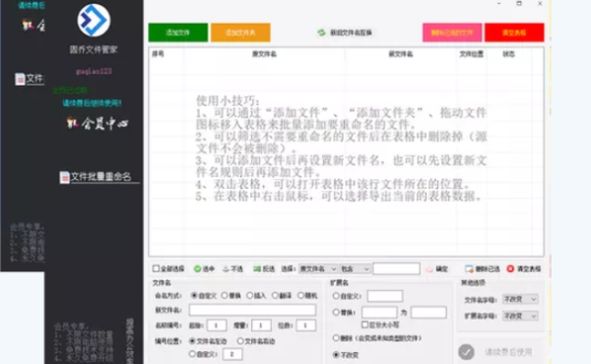Click the green checkmark 选中 icon
This screenshot has width=591, height=364.
(197, 269)
